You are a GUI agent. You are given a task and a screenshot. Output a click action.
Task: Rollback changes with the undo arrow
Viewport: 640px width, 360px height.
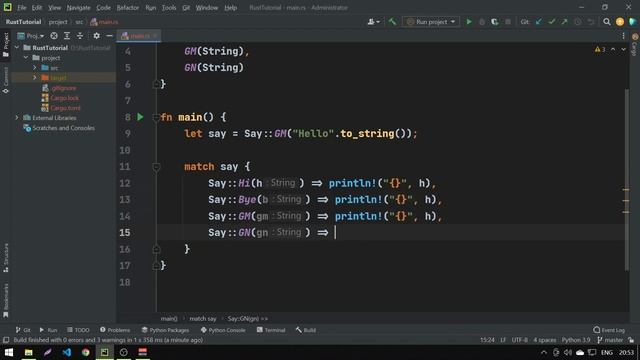coord(591,22)
